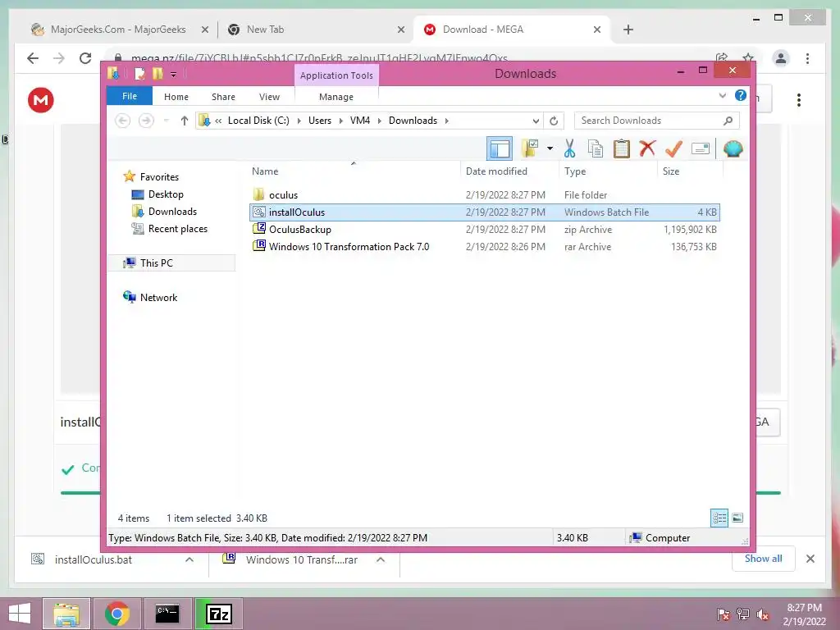Click the search magnifier icon
The height and width of the screenshot is (630, 840).
click(728, 121)
